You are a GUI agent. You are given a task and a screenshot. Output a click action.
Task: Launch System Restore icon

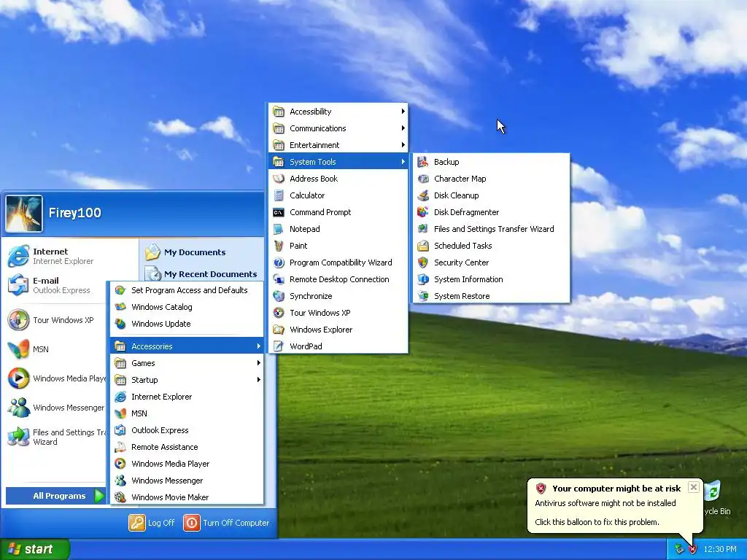[423, 296]
